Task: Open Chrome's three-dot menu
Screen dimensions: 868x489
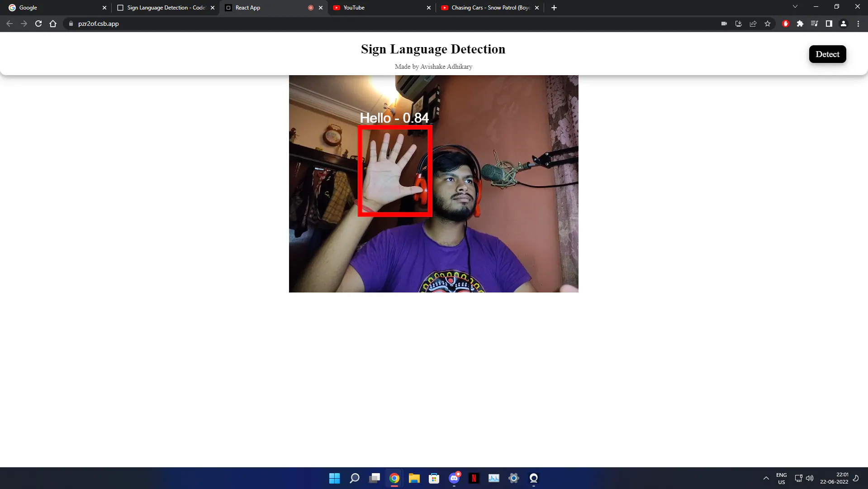Action: [x=858, y=24]
